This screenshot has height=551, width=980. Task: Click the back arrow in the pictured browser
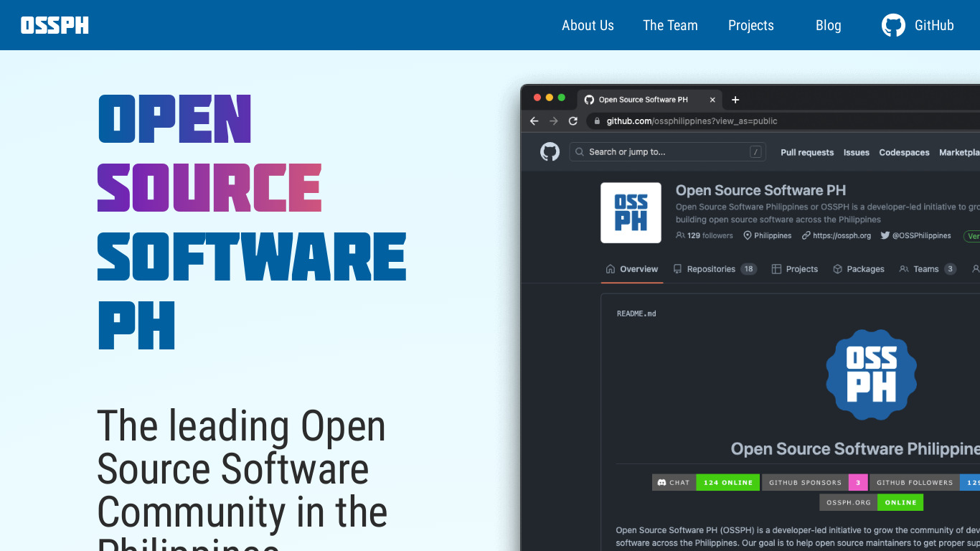(x=534, y=121)
